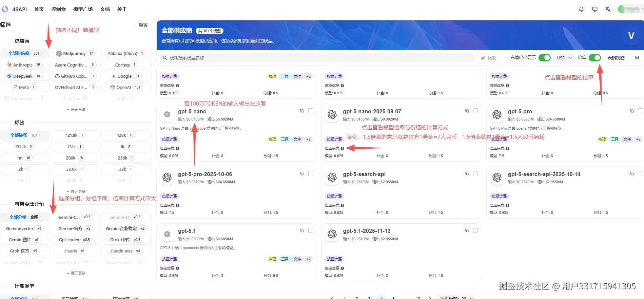Click the 倍率信息 help icon on gpt-5.1 card

[177, 268]
